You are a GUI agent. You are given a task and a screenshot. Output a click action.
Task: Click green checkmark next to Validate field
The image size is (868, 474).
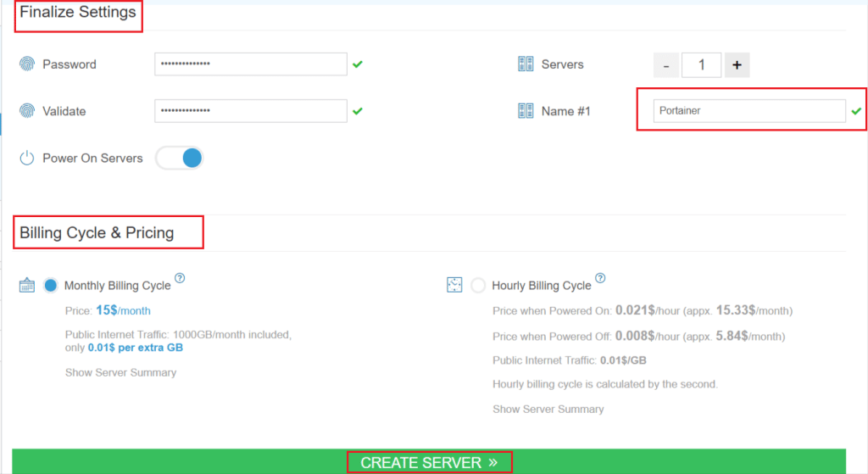coord(358,111)
